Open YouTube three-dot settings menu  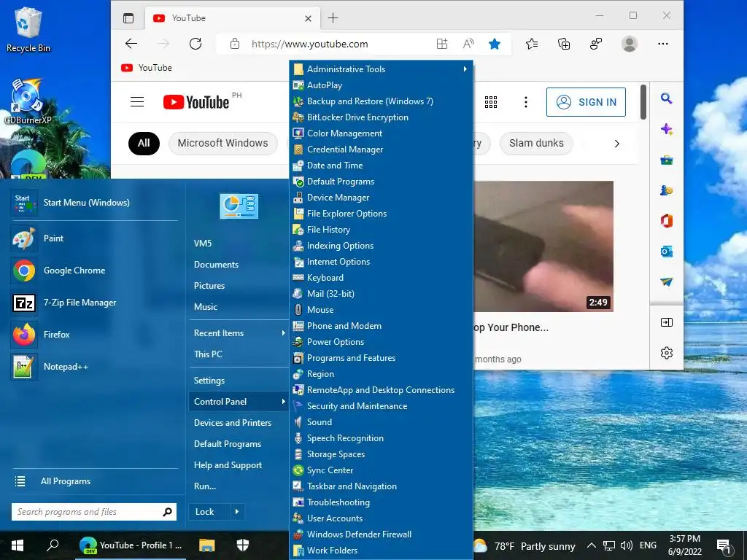[525, 102]
